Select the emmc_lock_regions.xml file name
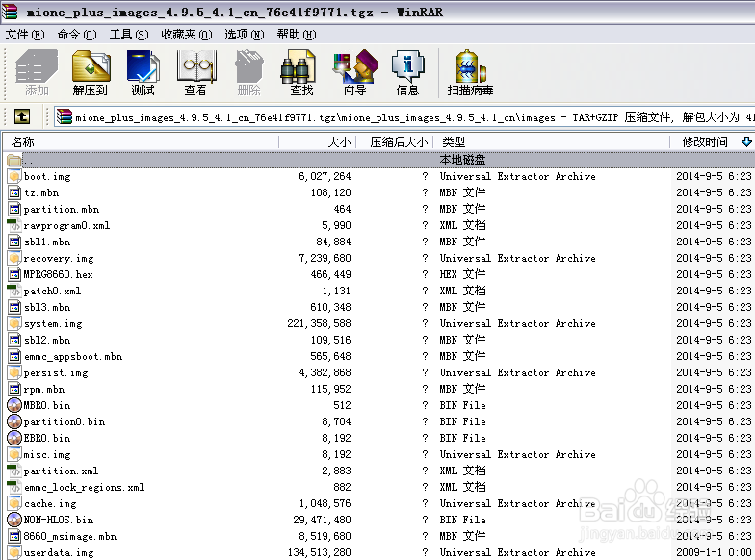This screenshot has height=560, width=755. click(85, 487)
